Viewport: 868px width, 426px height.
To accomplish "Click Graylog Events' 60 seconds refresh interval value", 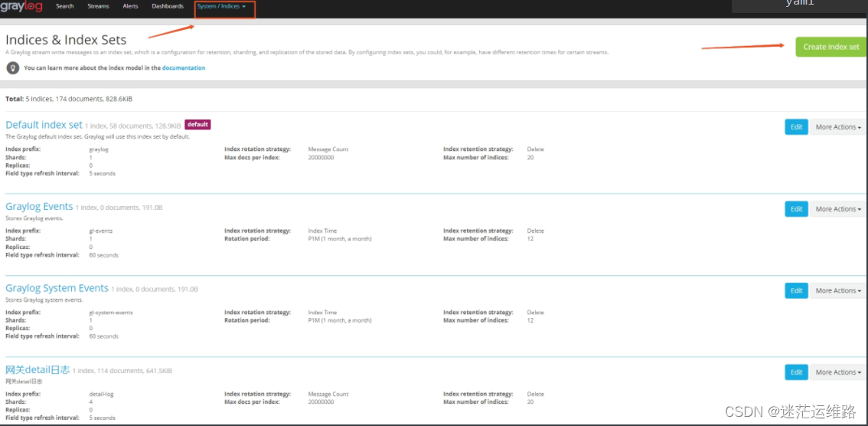I will 103,255.
